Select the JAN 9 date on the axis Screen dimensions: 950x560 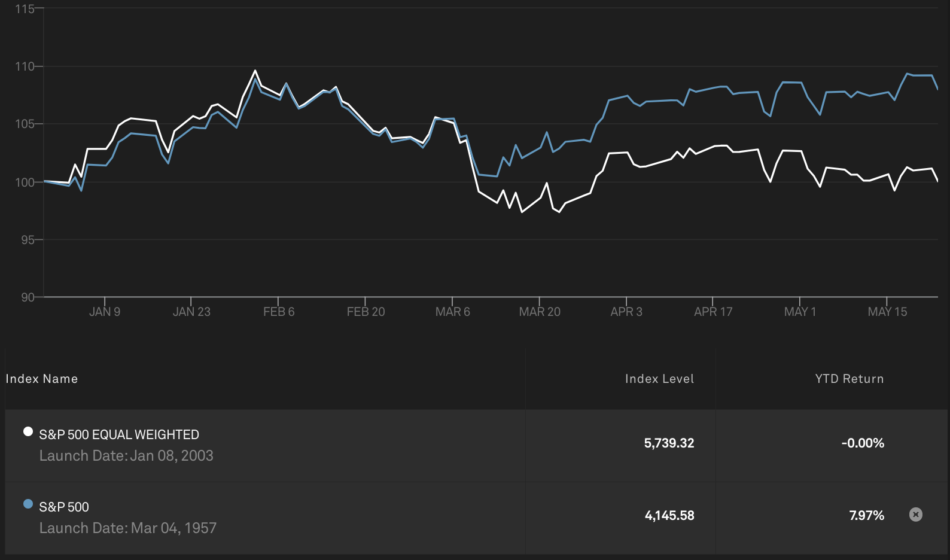[x=105, y=312]
